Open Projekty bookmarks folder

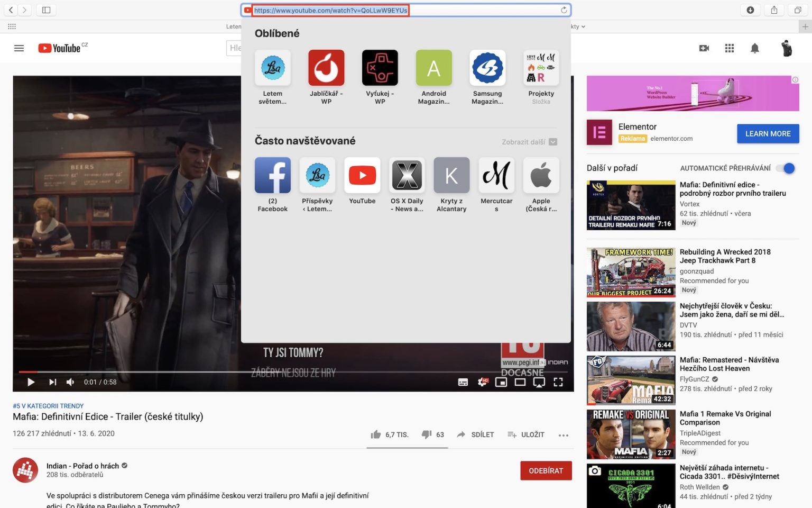(541, 68)
